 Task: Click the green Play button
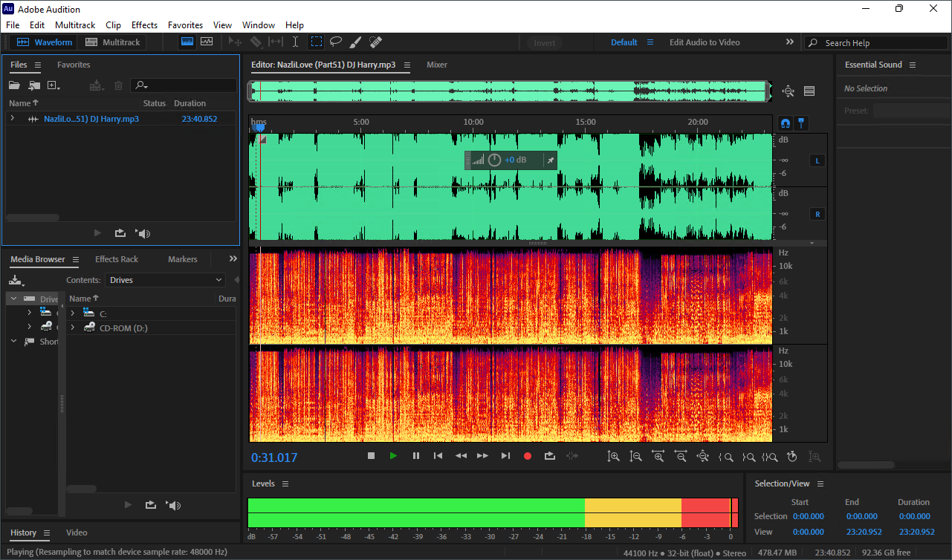pyautogui.click(x=393, y=456)
